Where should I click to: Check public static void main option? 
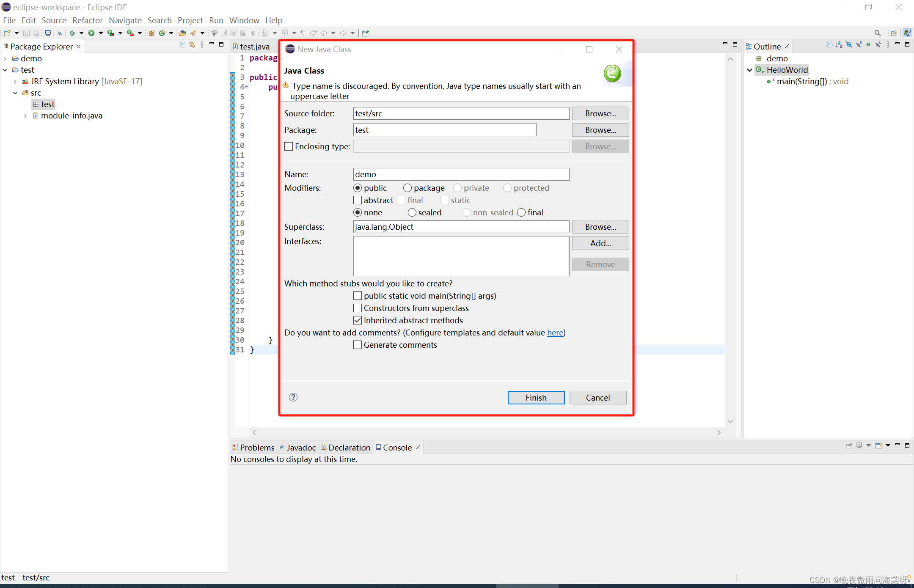358,296
